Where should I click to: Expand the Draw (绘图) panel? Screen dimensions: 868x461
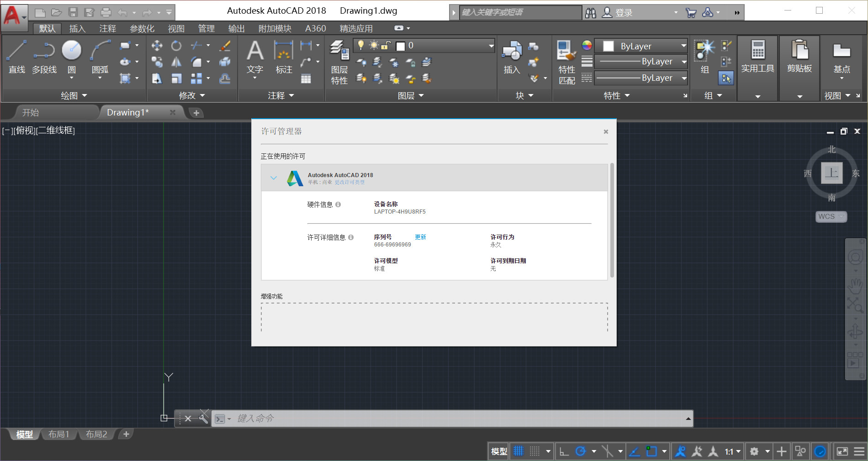pos(74,95)
